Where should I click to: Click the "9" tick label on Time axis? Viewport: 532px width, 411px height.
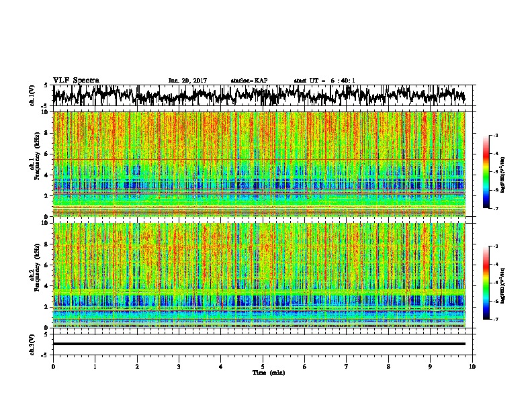pyautogui.click(x=430, y=367)
